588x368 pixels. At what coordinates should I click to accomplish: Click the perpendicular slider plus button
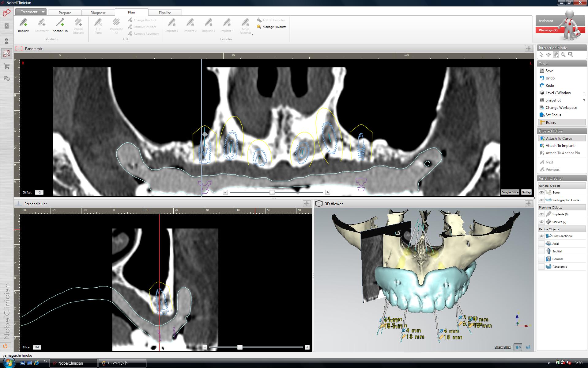pos(307,347)
